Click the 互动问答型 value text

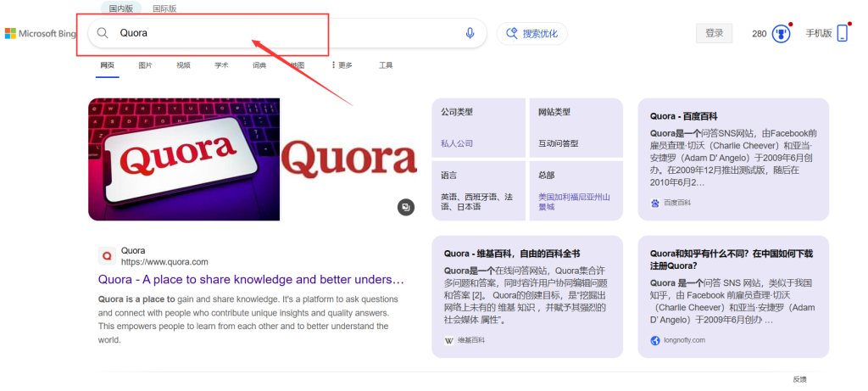[x=559, y=143]
